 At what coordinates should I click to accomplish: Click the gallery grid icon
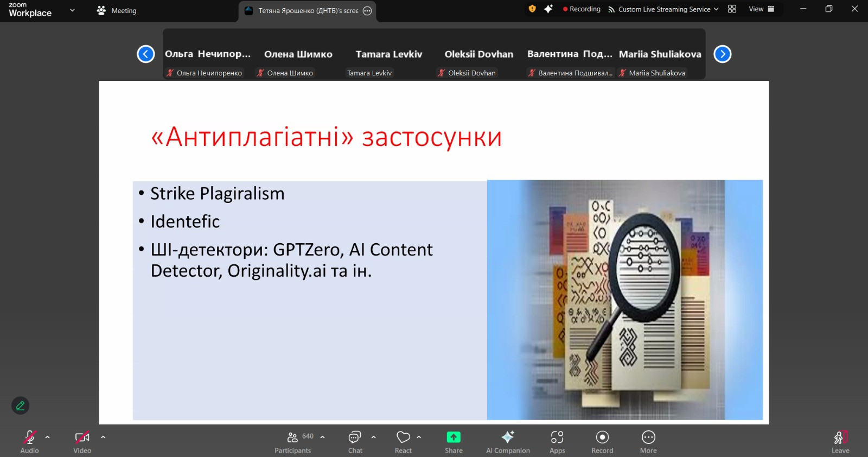(732, 9)
